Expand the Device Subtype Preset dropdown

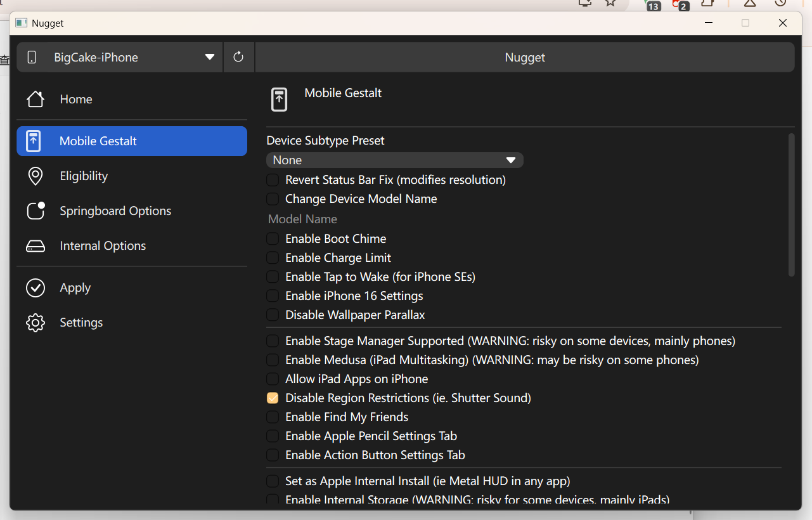(395, 160)
